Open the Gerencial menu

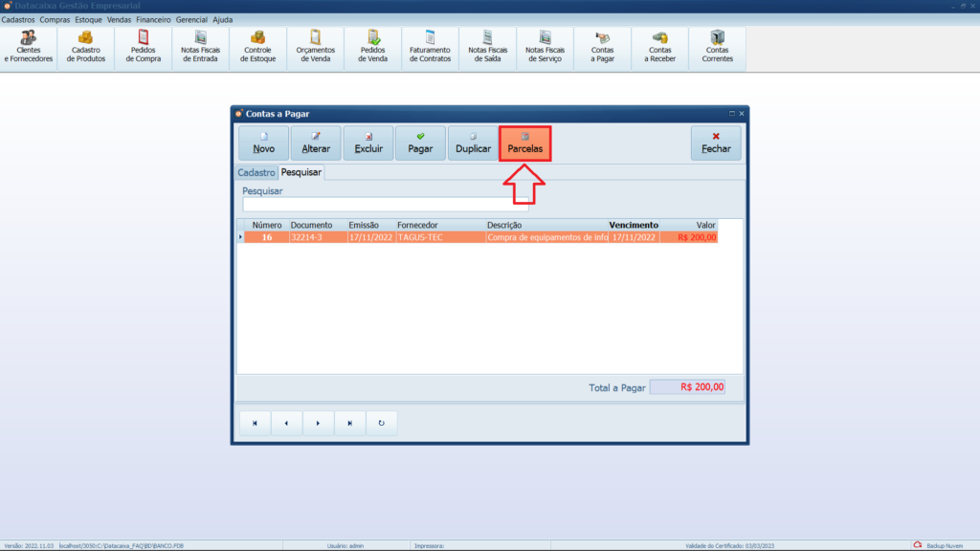[x=191, y=19]
